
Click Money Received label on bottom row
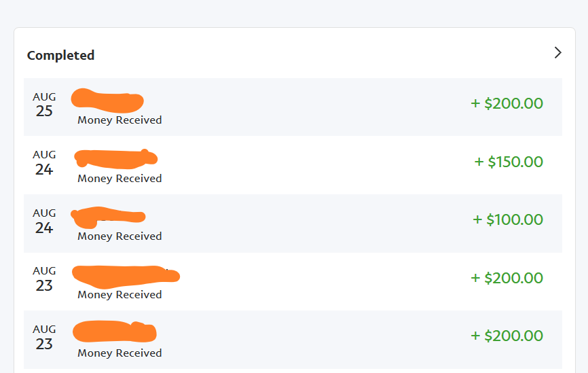click(x=120, y=353)
